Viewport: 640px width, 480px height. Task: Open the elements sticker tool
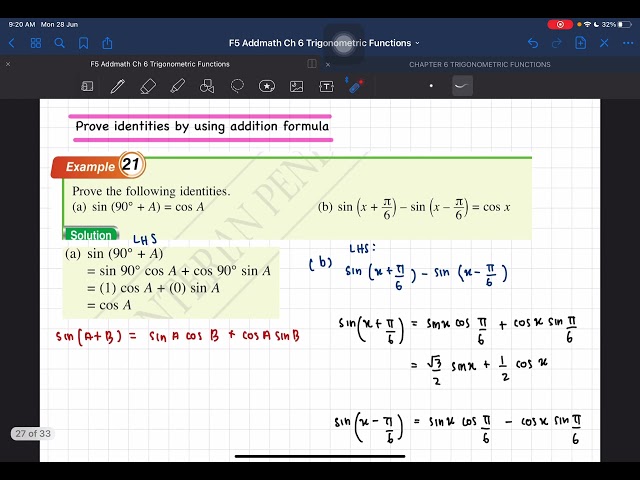click(267, 86)
